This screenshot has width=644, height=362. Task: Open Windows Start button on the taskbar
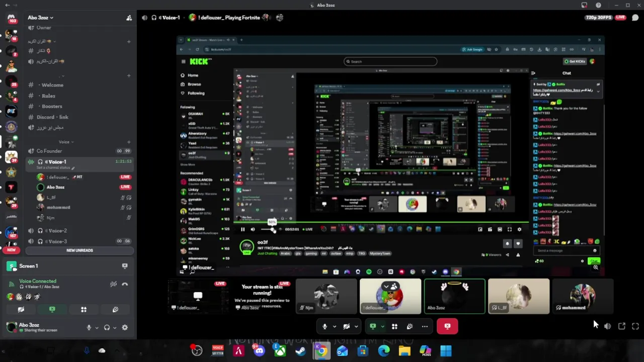click(x=446, y=351)
